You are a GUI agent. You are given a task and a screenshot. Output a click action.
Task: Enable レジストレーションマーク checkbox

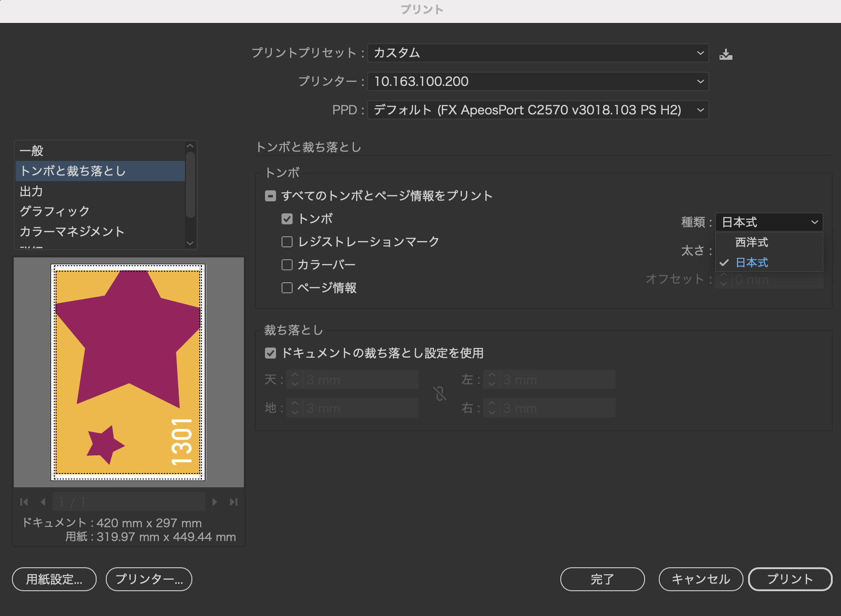pos(287,242)
